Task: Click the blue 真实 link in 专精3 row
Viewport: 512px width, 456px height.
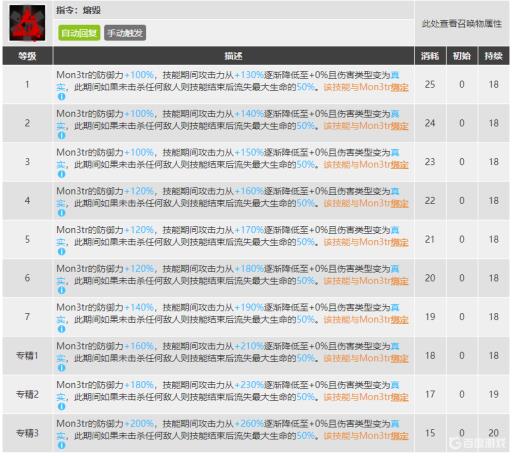Action: pos(395,423)
